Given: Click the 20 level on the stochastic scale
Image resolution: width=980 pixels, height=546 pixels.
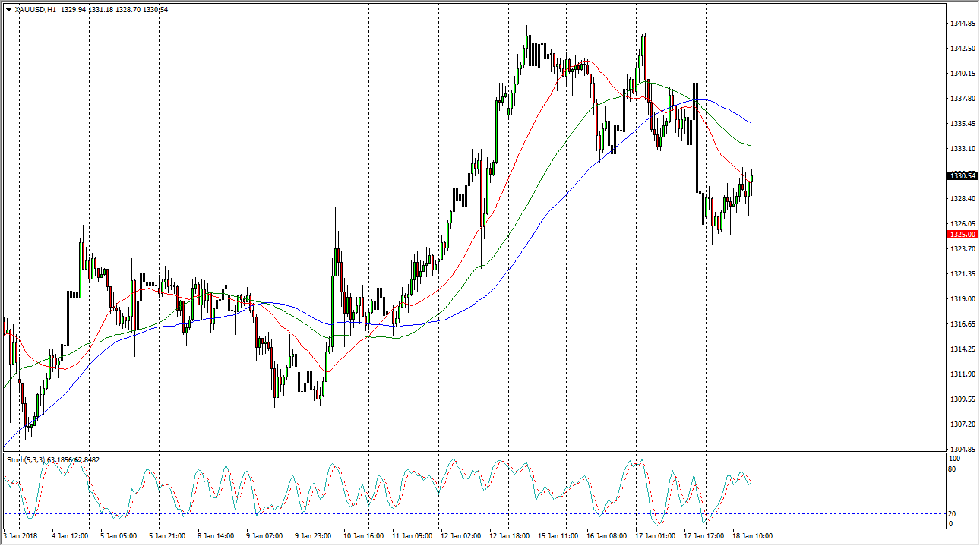Looking at the screenshot, I should [954, 514].
